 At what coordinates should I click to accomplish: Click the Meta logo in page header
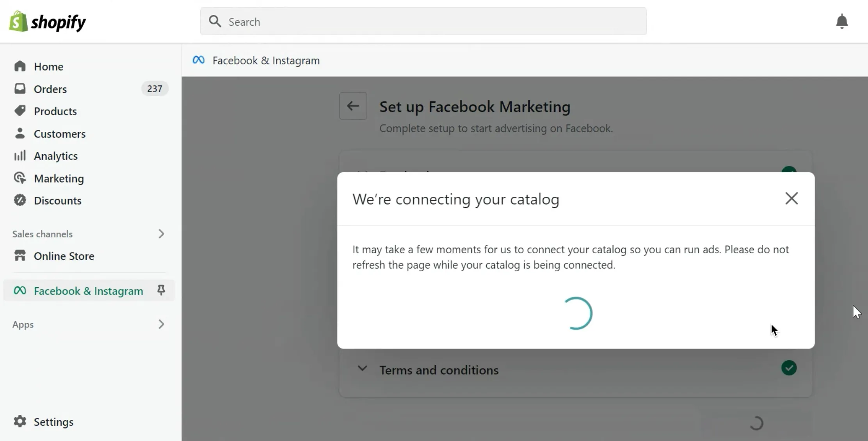198,60
